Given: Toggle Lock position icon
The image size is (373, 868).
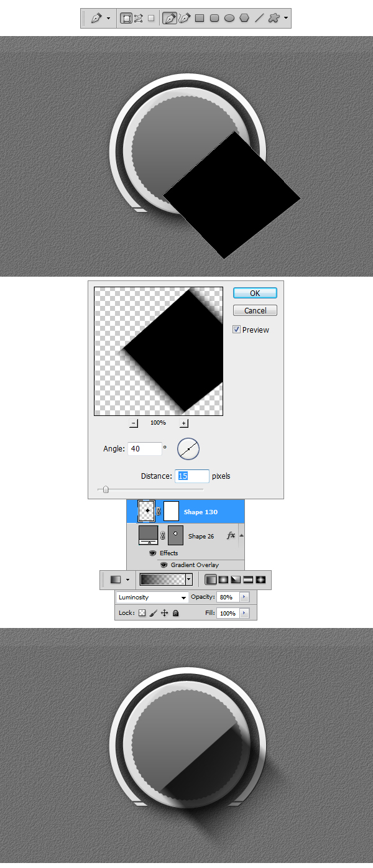Looking at the screenshot, I should (165, 613).
